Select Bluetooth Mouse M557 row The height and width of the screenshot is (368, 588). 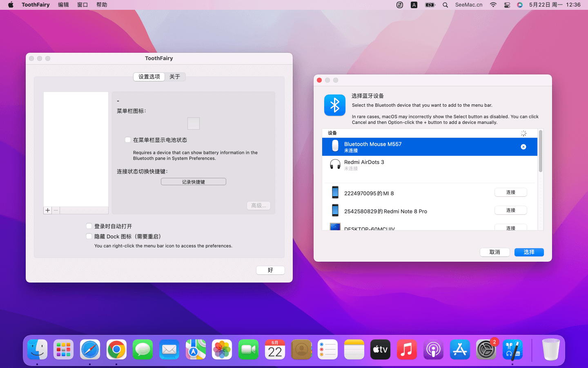tap(430, 147)
